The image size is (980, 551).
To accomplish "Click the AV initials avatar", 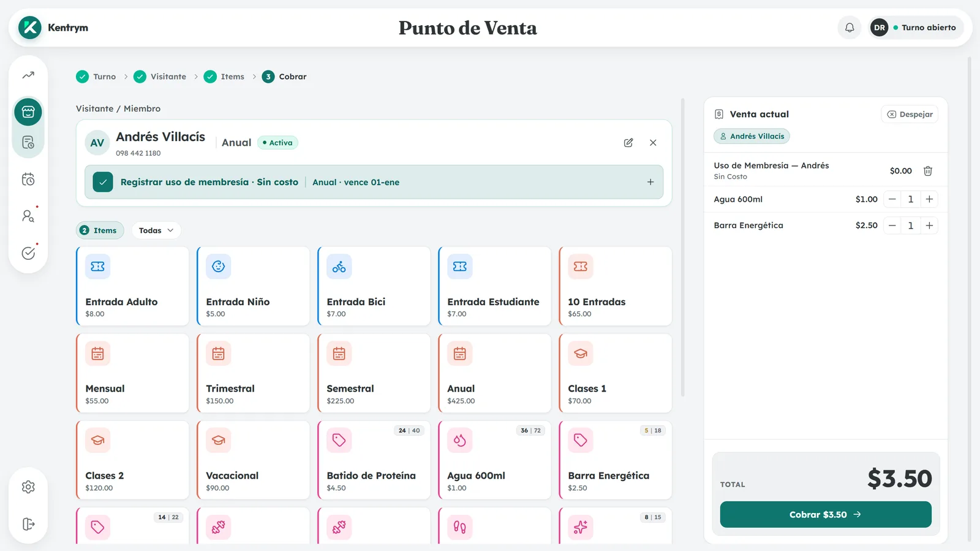I will click(97, 143).
